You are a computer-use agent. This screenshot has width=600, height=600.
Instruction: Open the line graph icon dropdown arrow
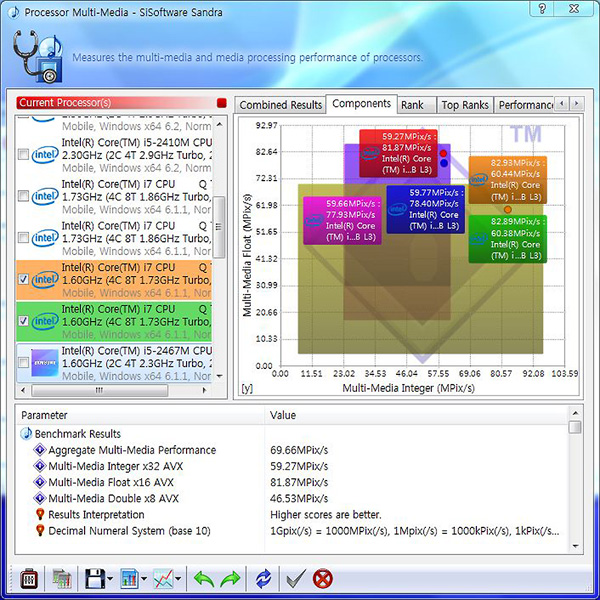[178, 579]
